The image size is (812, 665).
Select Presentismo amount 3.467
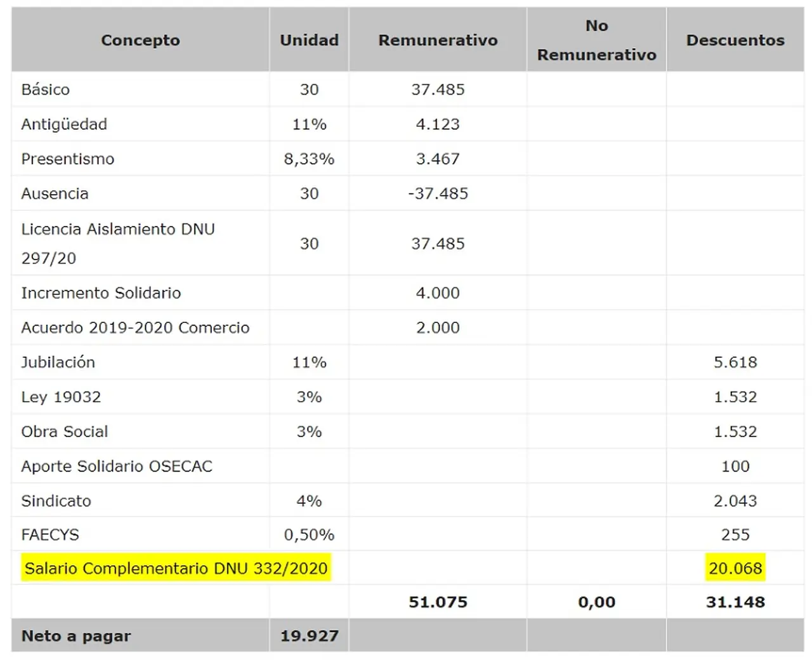pos(438,159)
